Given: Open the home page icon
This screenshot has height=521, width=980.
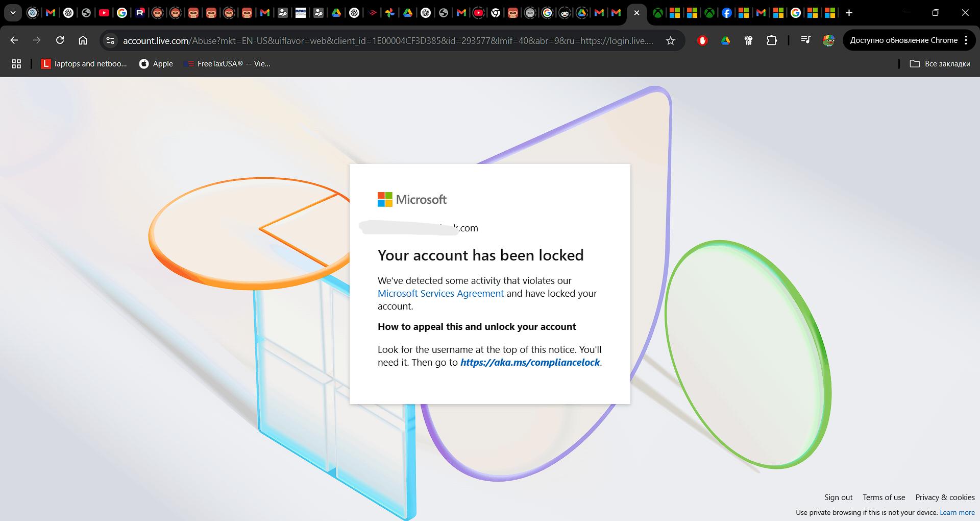Looking at the screenshot, I should pyautogui.click(x=83, y=40).
